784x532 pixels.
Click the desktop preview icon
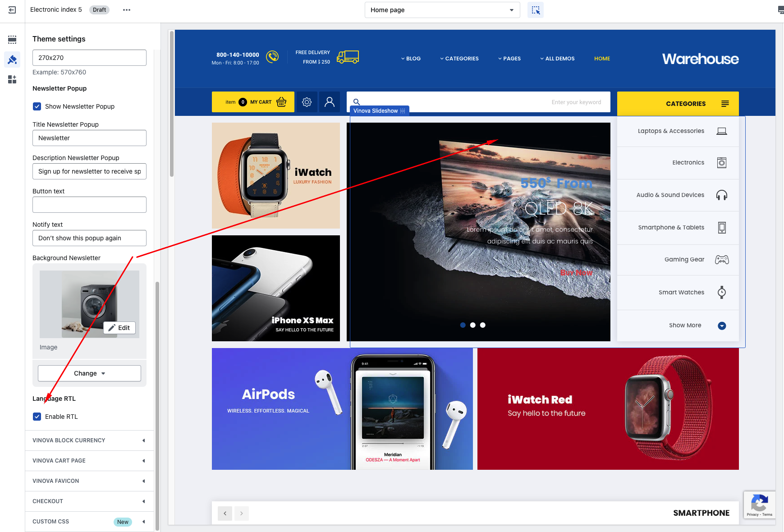point(780,10)
